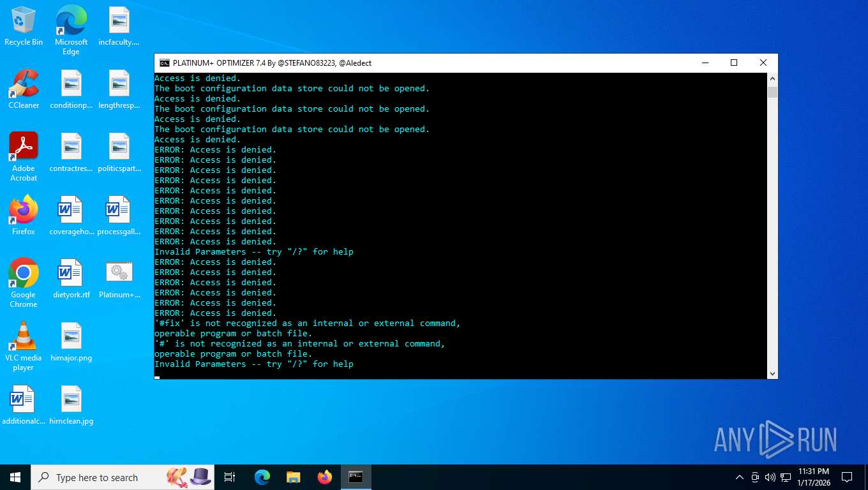Image resolution: width=868 pixels, height=490 pixels.
Task: Open the Recycle Bin desktop icon
Action: (24, 27)
